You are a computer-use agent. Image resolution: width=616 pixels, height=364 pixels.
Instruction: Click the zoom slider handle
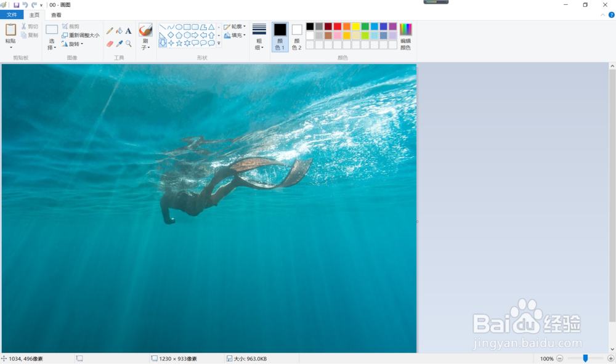[x=585, y=358]
